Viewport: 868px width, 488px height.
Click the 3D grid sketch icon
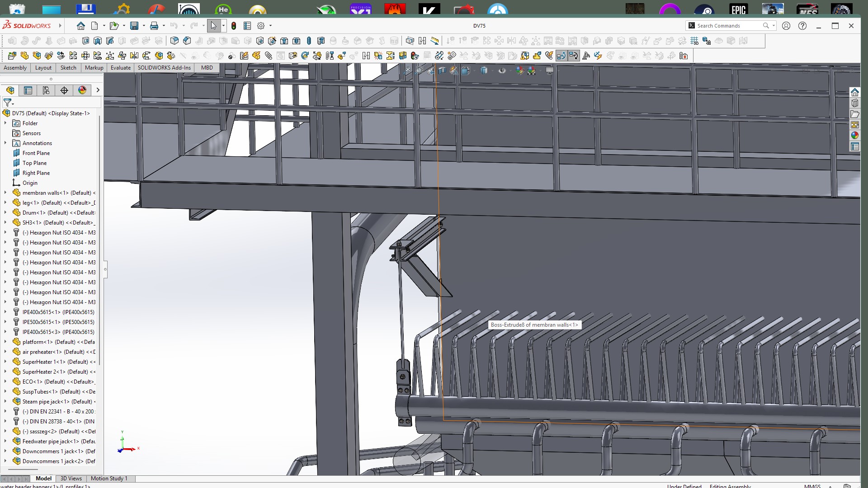tap(694, 41)
